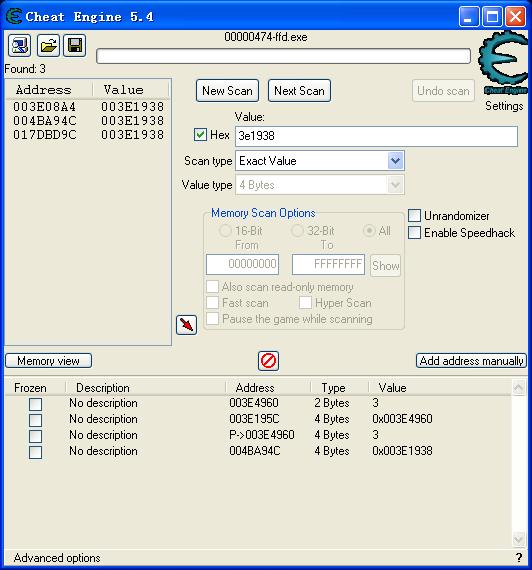Select found address 017DBD9C
Viewport: 532px width, 570px height.
pyautogui.click(x=44, y=135)
